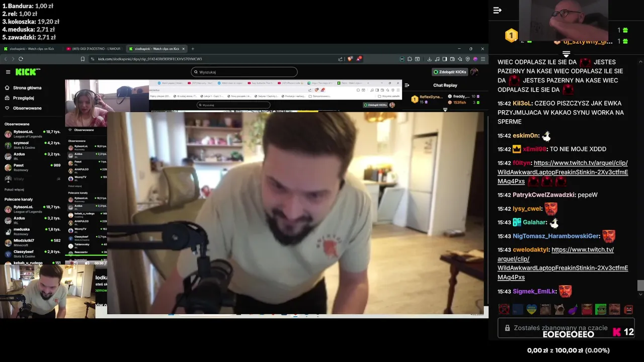
Task: Open cwelodaktyl's twitch clip link
Action: click(x=562, y=263)
